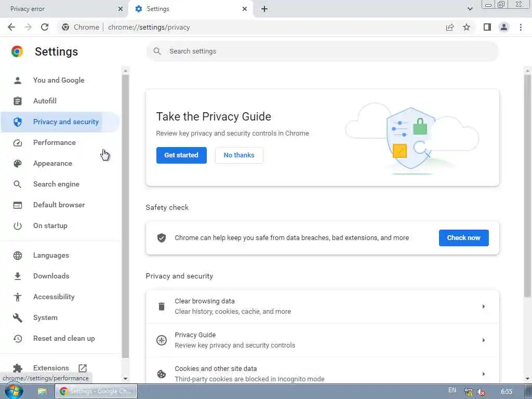Close the Privacy error tab

[121, 9]
